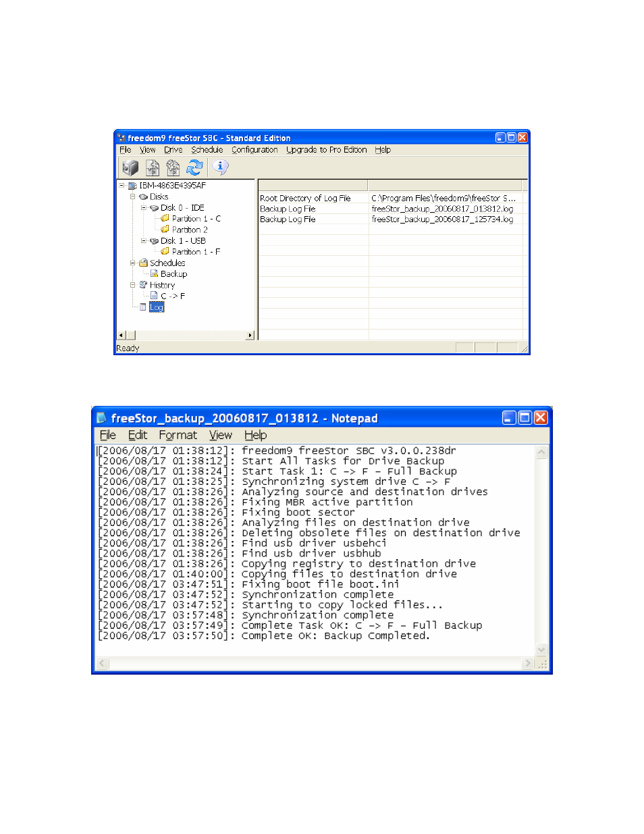Open the Help menu in Notepad
The height and width of the screenshot is (834, 644).
256,436
